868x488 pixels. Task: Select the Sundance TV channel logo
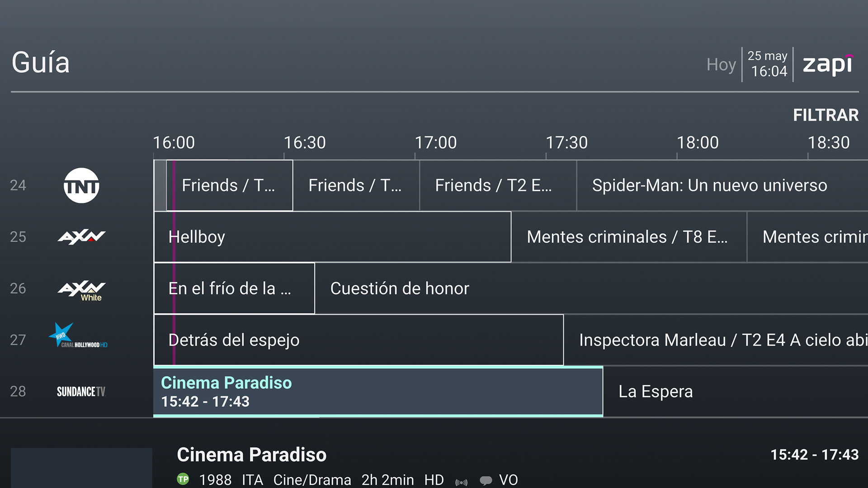pyautogui.click(x=81, y=392)
